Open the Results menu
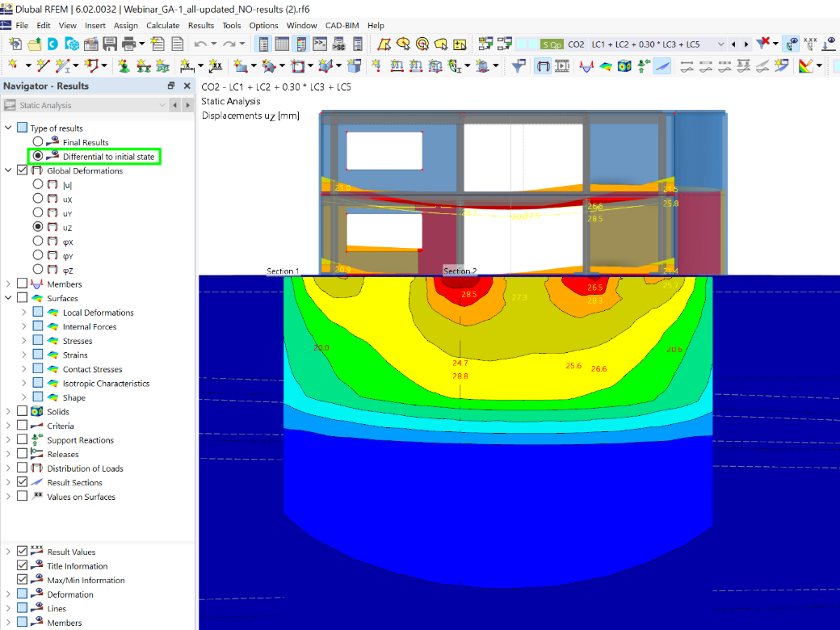Viewport: 840px width, 630px height. [201, 25]
